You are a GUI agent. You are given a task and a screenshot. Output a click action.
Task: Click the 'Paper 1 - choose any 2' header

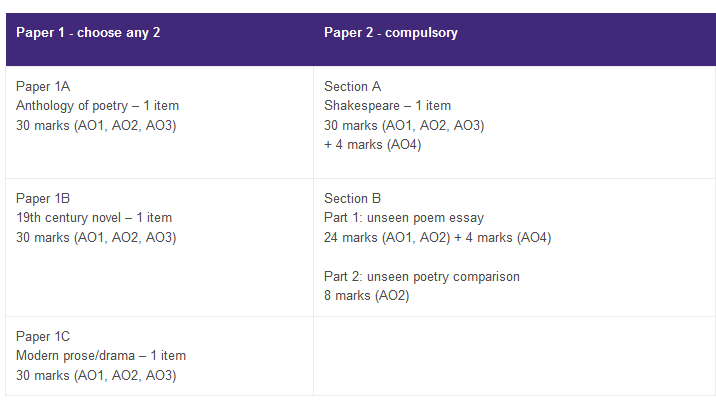tap(88, 33)
